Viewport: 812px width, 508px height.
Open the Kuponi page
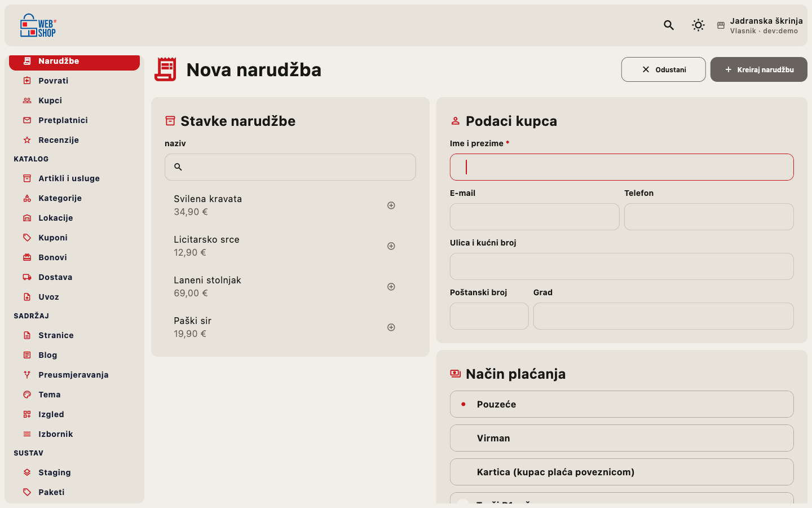point(74,238)
